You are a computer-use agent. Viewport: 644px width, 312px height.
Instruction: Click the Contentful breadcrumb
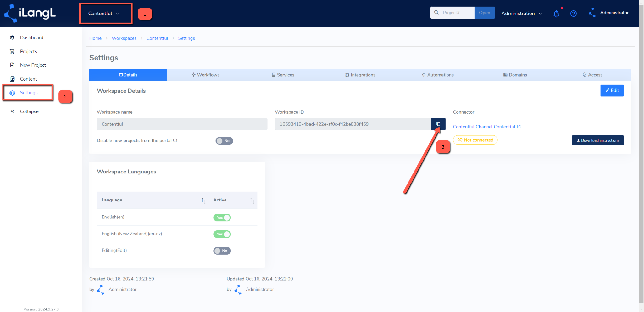pos(157,38)
